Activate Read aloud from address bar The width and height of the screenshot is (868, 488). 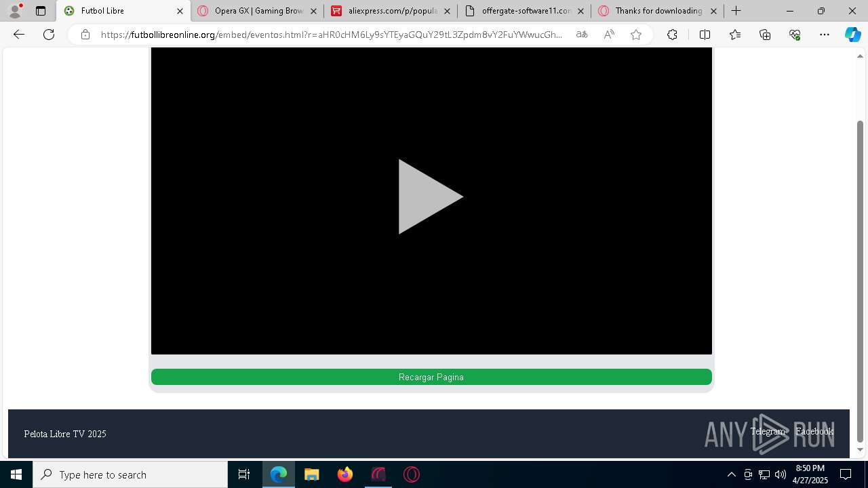609,35
